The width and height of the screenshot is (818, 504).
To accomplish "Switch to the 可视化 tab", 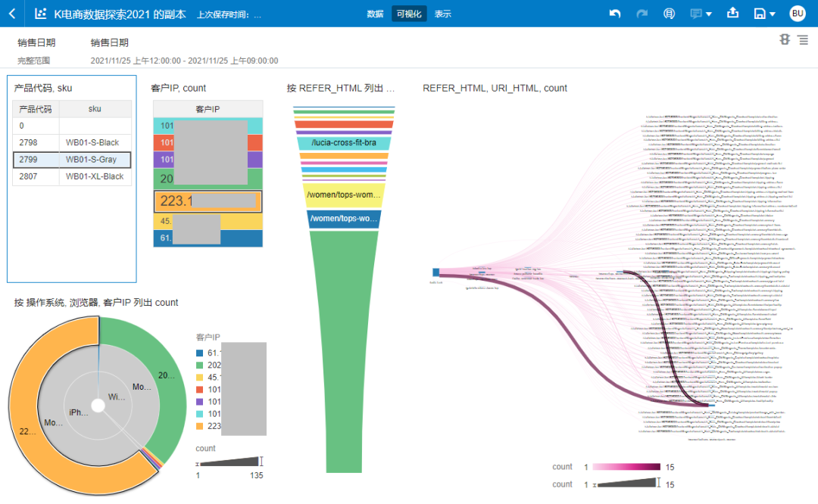I will coord(409,14).
